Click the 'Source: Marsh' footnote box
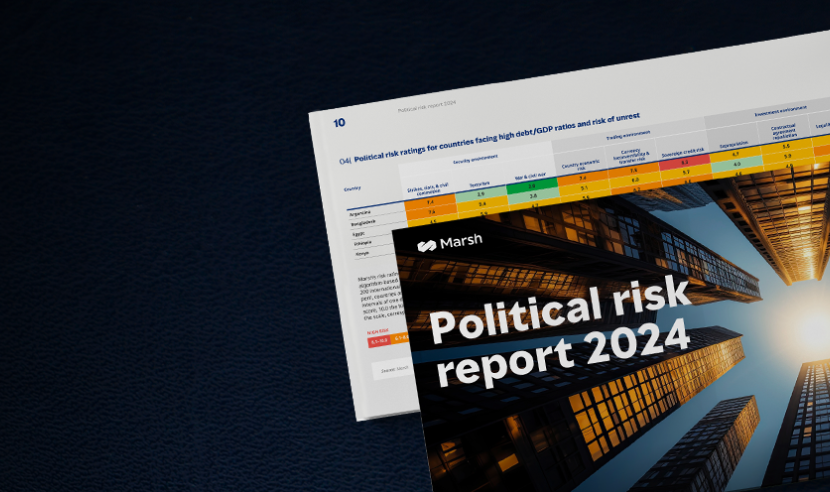 (394, 369)
